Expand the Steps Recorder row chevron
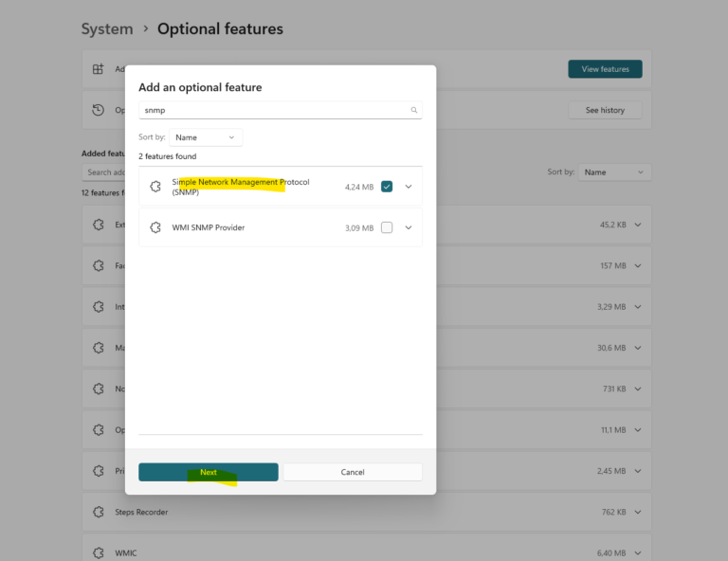The image size is (728, 561). coord(638,512)
